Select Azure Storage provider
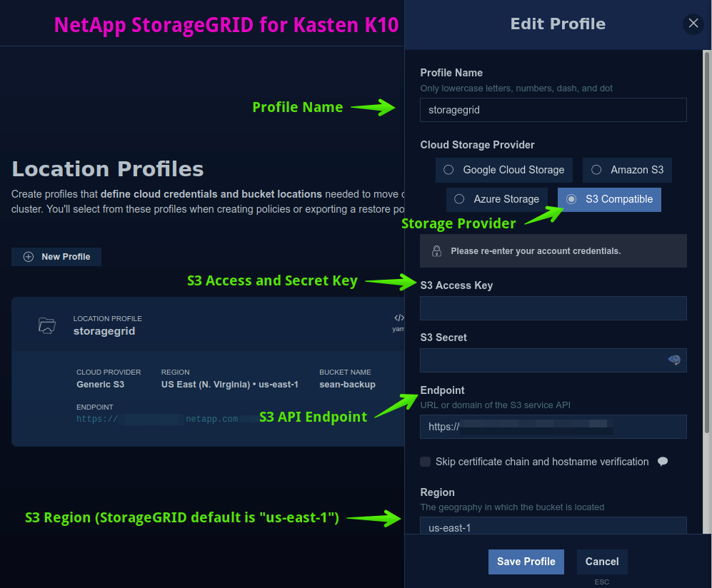The image size is (712, 588). [497, 199]
